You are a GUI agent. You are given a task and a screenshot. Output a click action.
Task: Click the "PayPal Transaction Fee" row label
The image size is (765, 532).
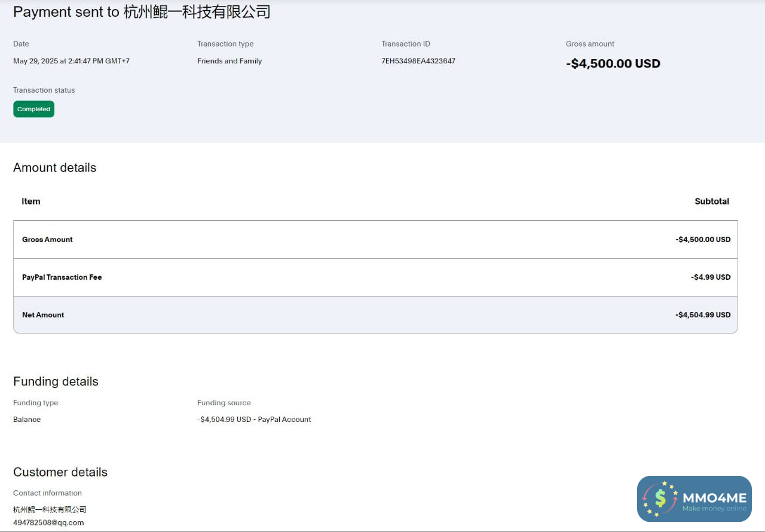(x=62, y=277)
